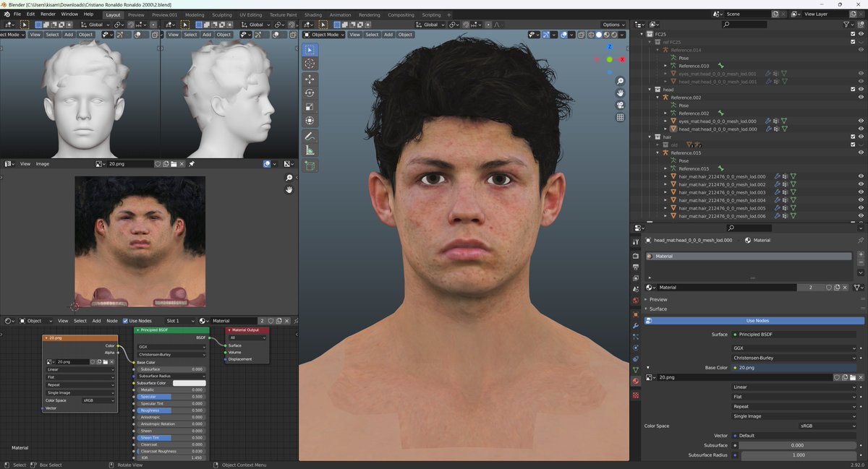
Task: Click the image editor zoom magnifier
Action: click(289, 178)
